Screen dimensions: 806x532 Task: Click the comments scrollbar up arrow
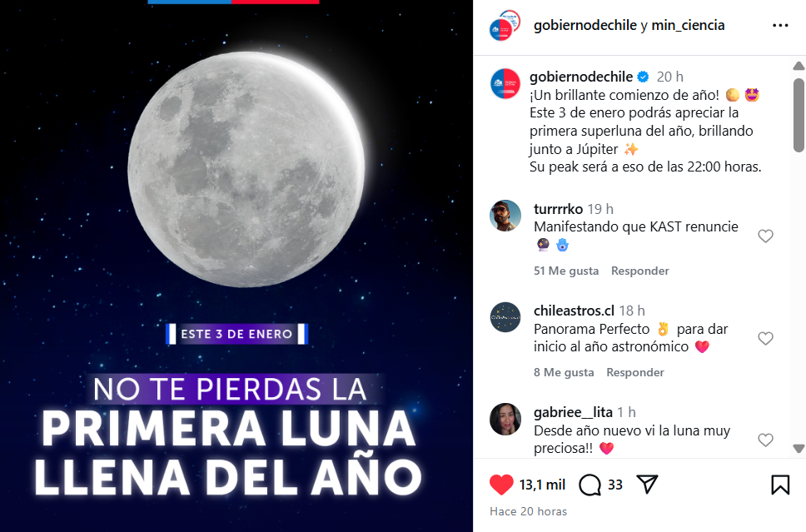(x=799, y=66)
